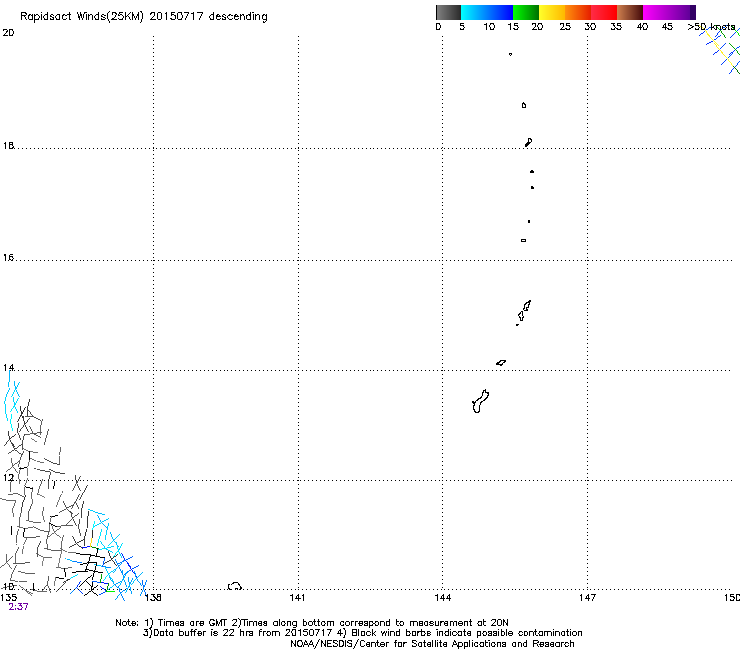Click the '25' label under color scale
The width and height of the screenshot is (740, 650).
(x=565, y=27)
